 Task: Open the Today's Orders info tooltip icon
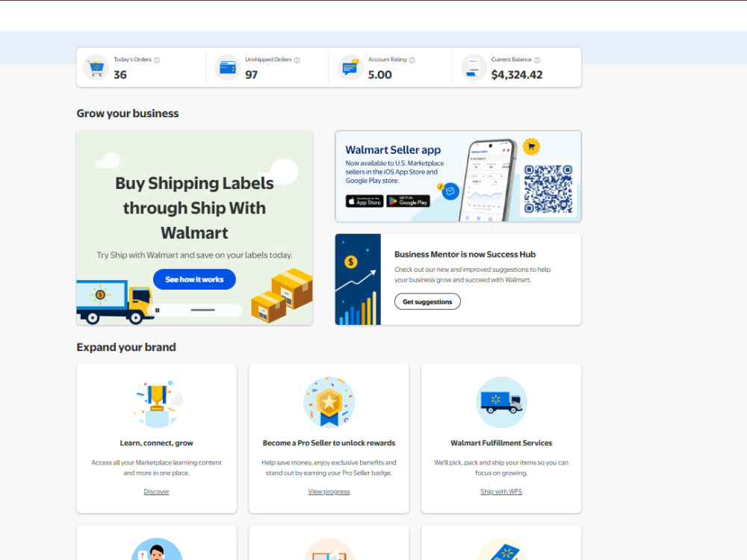(157, 60)
